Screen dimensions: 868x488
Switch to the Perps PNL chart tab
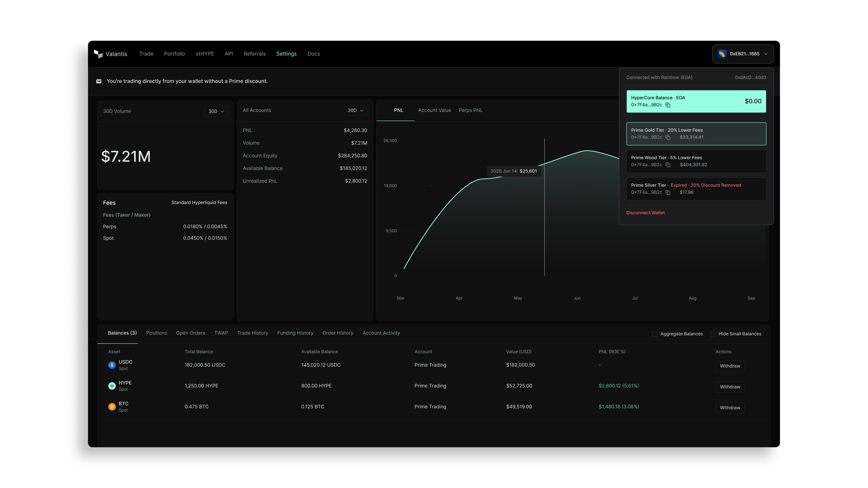click(471, 110)
